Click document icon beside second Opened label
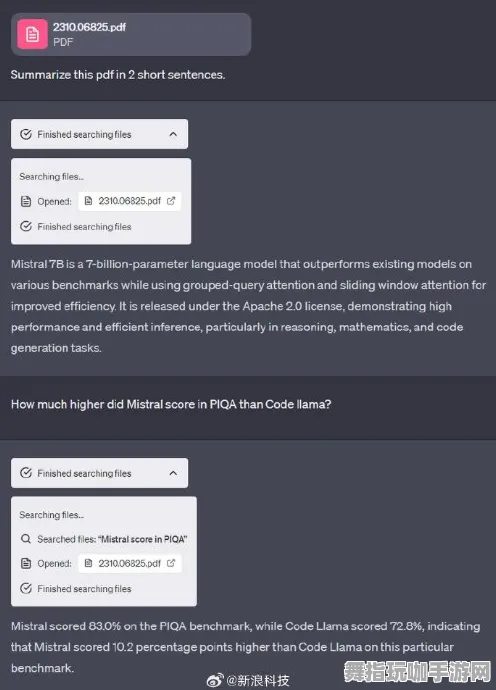This screenshot has width=496, height=690. (26, 563)
